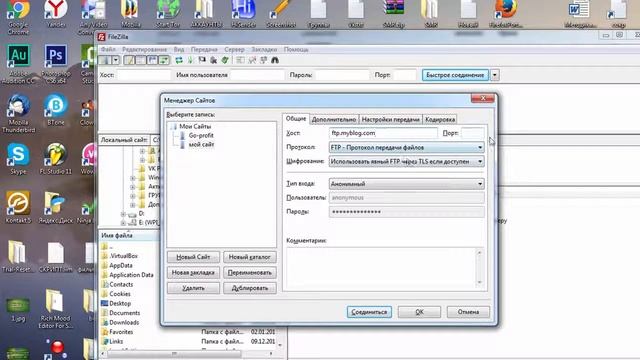The width and height of the screenshot is (640, 360).
Task: Open the Передача menu
Action: pos(204,49)
